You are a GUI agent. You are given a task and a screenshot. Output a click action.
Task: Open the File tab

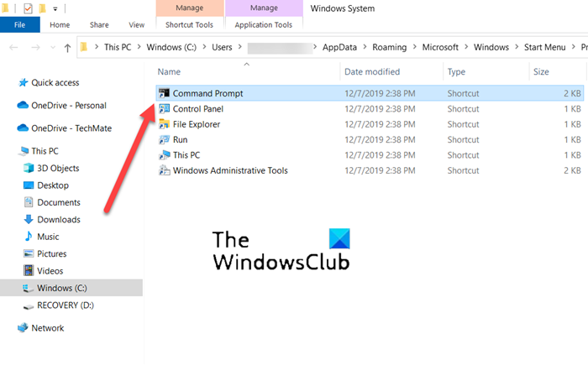[x=20, y=24]
